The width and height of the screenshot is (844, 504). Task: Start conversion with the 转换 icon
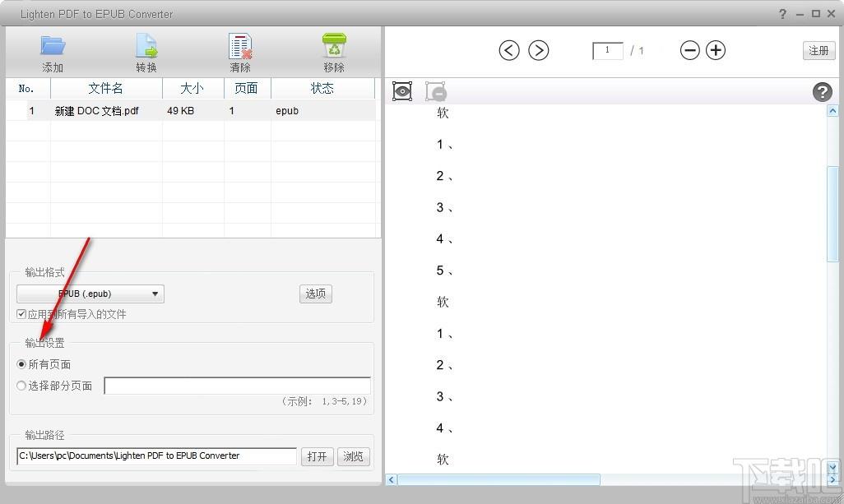[146, 46]
